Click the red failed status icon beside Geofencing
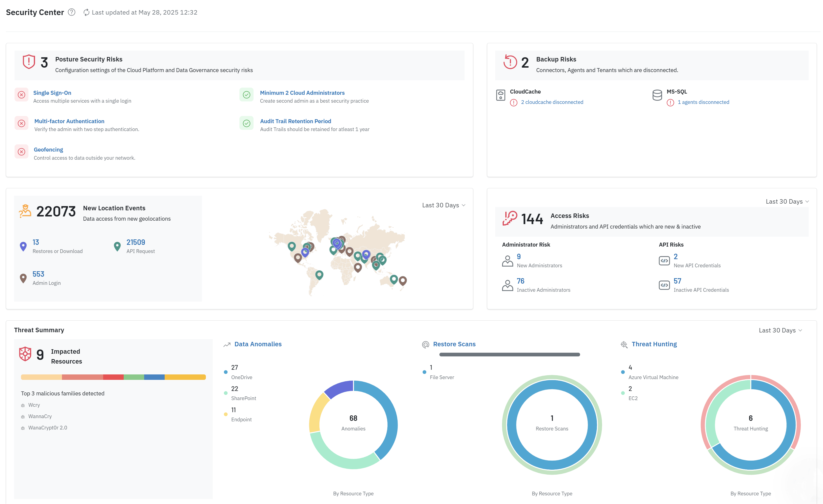 [x=21, y=152]
